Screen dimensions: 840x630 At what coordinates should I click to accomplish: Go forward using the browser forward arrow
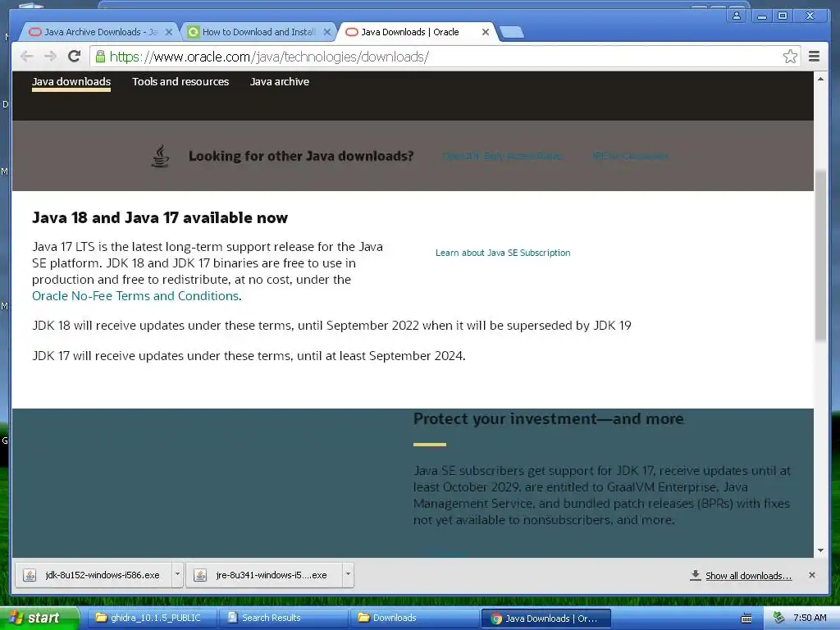[x=50, y=57]
